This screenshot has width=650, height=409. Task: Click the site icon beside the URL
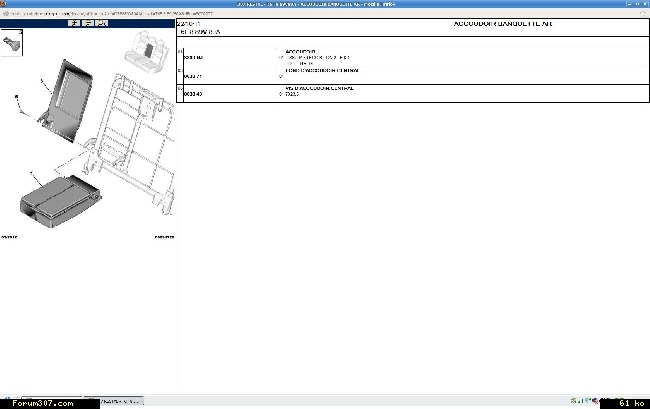tap(6, 13)
